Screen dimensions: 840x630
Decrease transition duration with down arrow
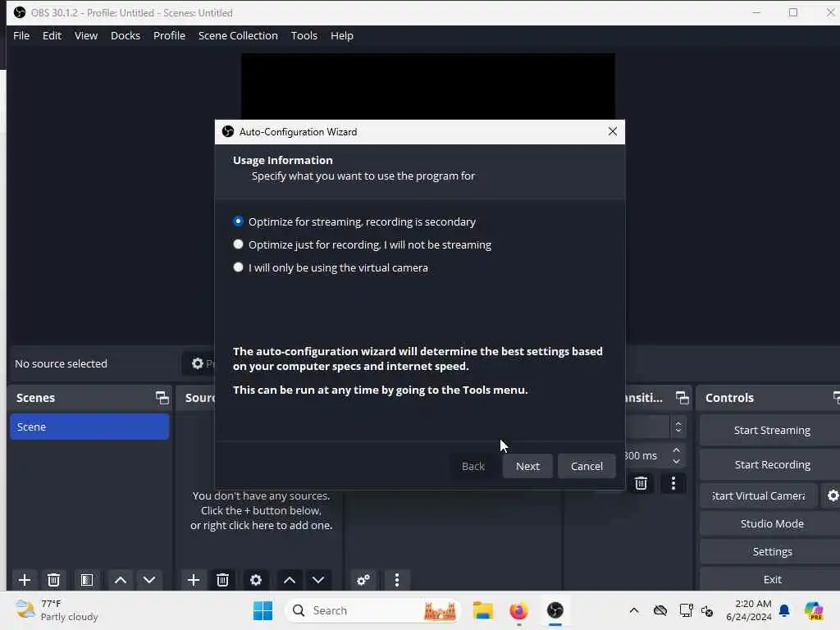[x=676, y=461]
